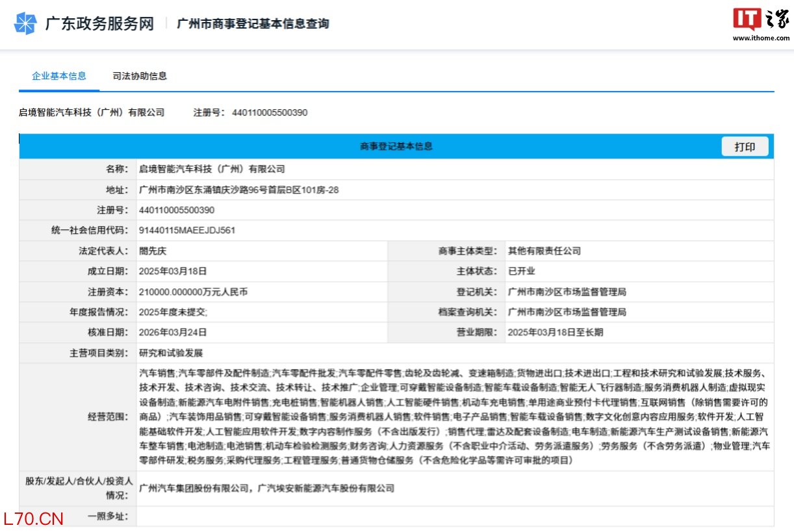Click the 商事登记基本信息 table header bar
The image size is (794, 532).
396,146
